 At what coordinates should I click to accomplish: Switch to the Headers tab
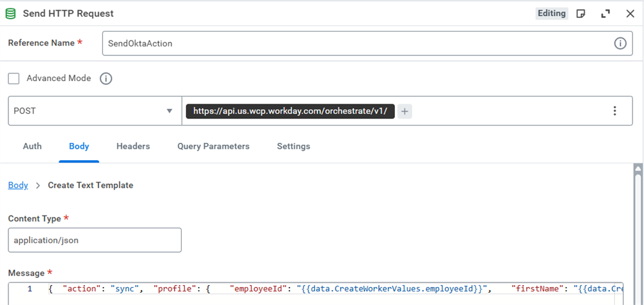[x=133, y=146]
